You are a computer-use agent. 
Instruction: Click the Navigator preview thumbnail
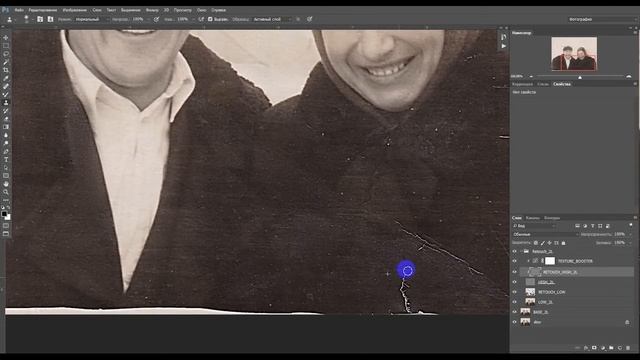point(574,53)
